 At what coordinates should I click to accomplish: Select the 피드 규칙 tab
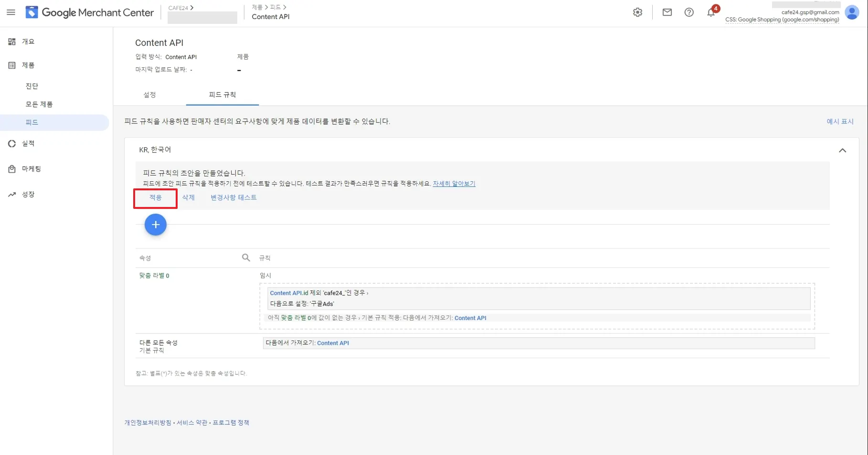[222, 94]
